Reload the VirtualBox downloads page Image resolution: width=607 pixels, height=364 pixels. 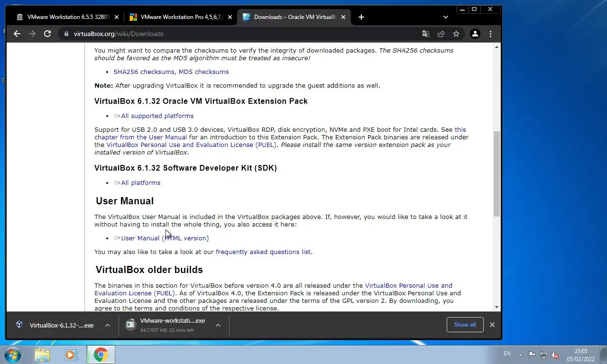point(47,34)
